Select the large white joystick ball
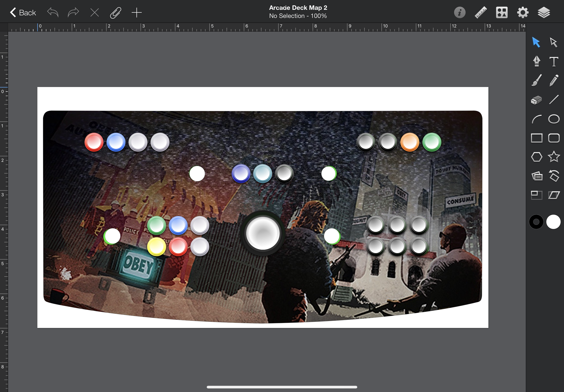This screenshot has height=392, width=564. (262, 233)
